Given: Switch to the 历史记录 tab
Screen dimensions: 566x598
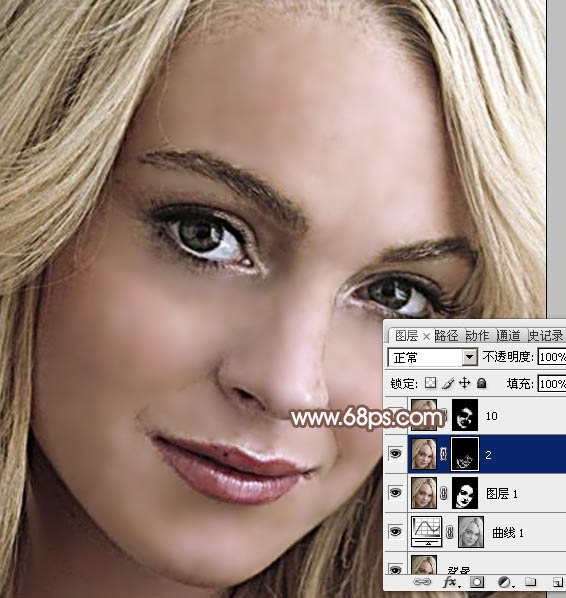Looking at the screenshot, I should (546, 336).
